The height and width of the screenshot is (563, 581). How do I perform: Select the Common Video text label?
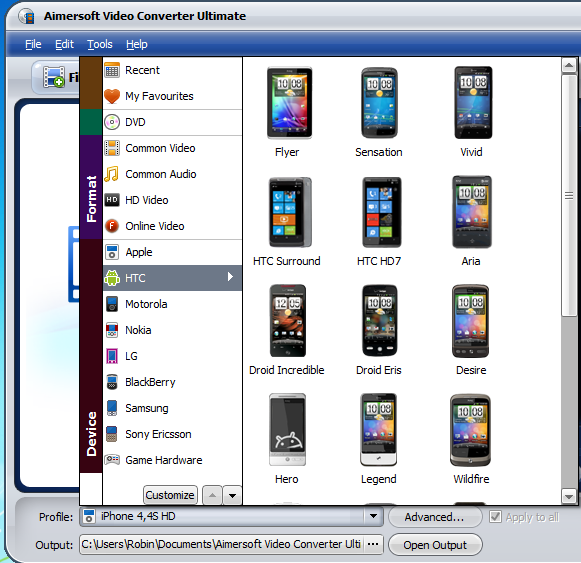(160, 148)
